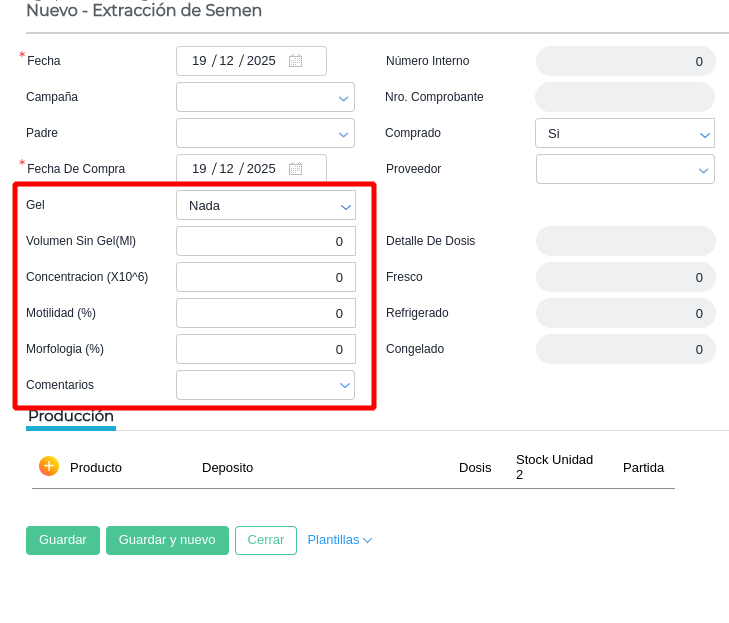Click the Guardar button
The height and width of the screenshot is (623, 729).
[63, 540]
